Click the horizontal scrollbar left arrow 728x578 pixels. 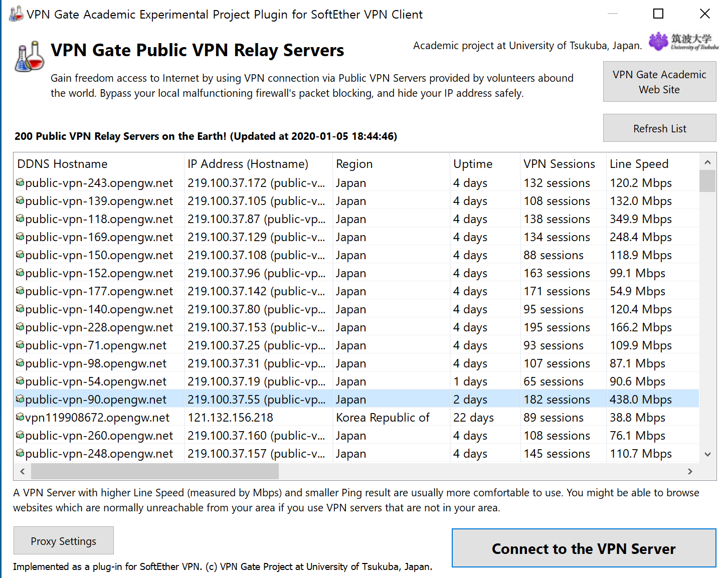coord(22,471)
